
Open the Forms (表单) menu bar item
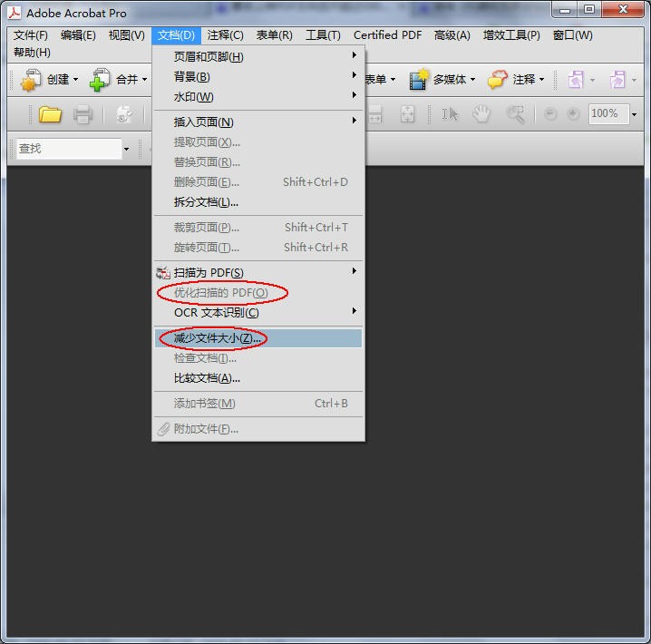[x=275, y=35]
